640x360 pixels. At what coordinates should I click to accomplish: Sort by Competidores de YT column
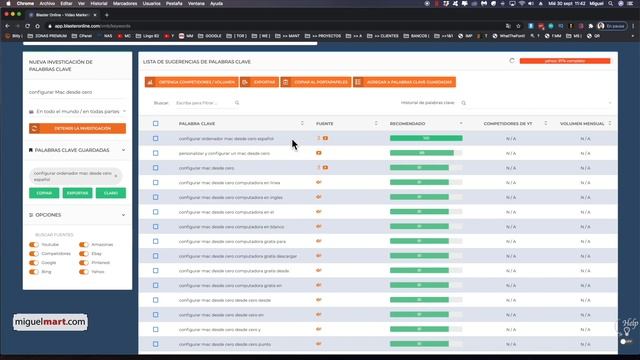[x=546, y=123]
